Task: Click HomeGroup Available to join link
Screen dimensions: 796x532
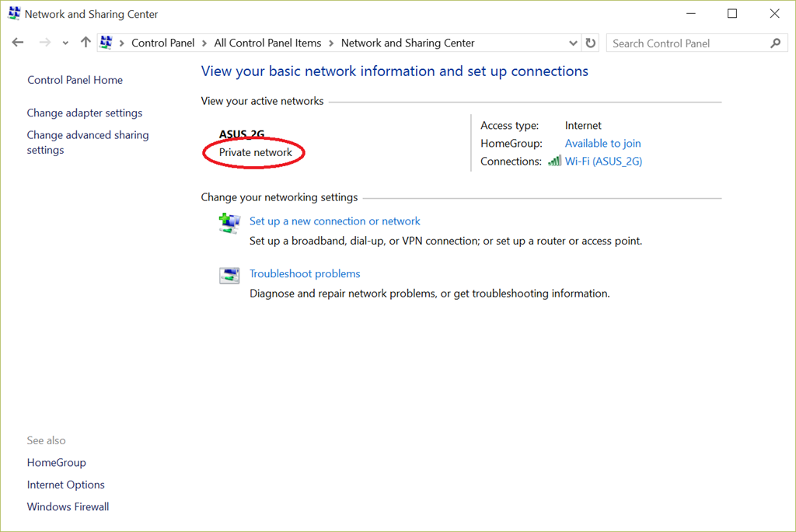Action: click(x=602, y=144)
